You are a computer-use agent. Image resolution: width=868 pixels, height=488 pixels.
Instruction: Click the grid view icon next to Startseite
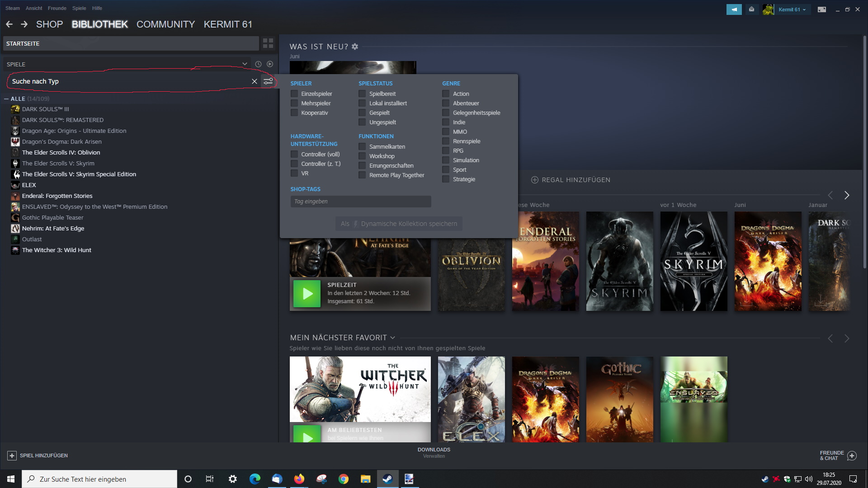[268, 43]
